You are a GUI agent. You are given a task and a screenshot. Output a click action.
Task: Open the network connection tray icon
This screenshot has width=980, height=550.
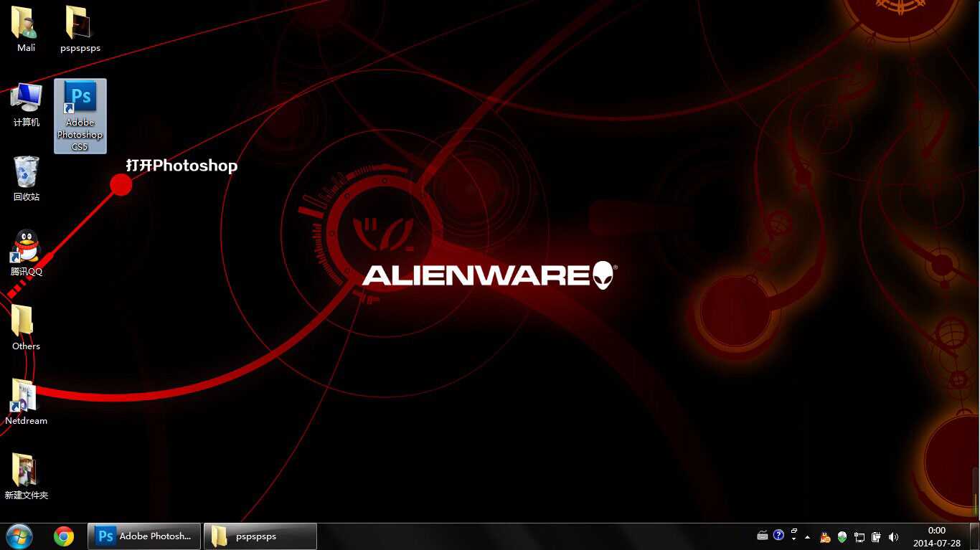tap(859, 536)
